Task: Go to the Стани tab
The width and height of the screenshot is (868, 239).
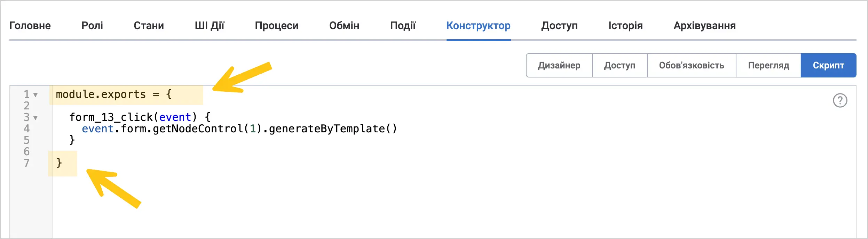Action: (149, 26)
